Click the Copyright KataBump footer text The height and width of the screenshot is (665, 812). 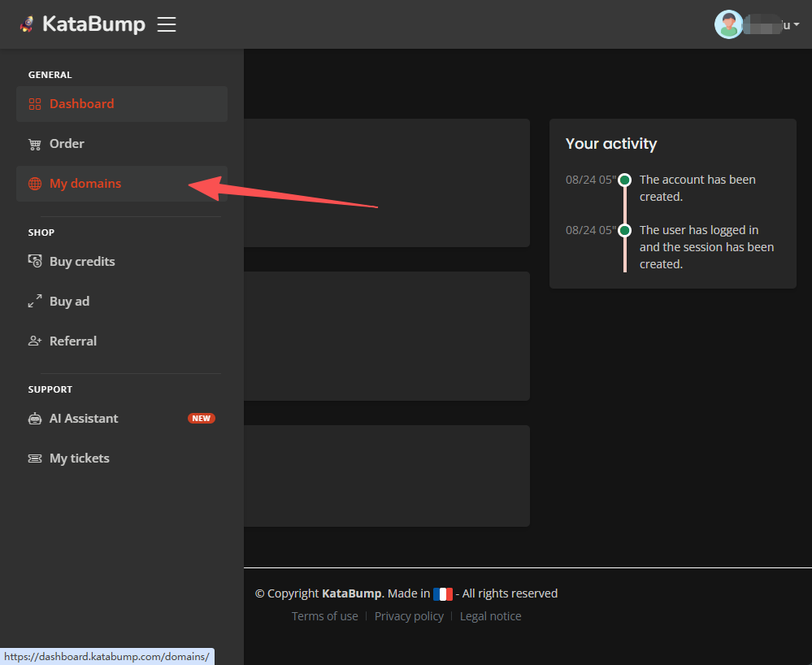point(319,593)
